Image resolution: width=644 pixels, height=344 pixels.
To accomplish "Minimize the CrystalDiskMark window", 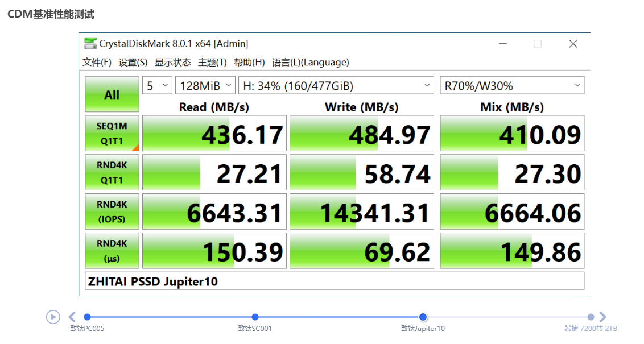I will coord(503,44).
